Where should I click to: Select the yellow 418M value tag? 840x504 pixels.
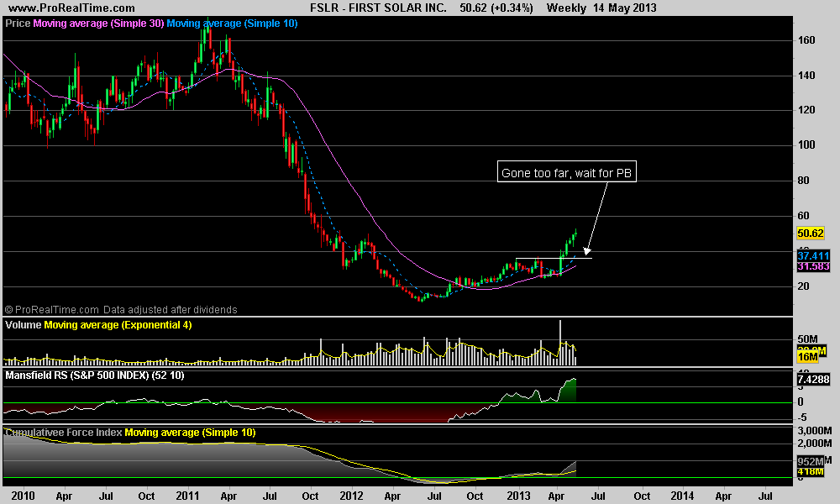click(810, 471)
